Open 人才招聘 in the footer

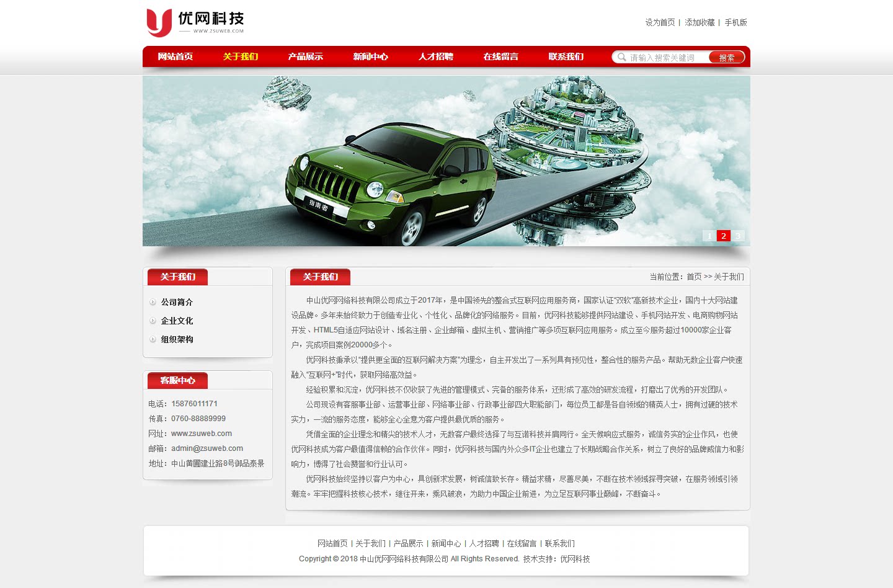point(484,543)
